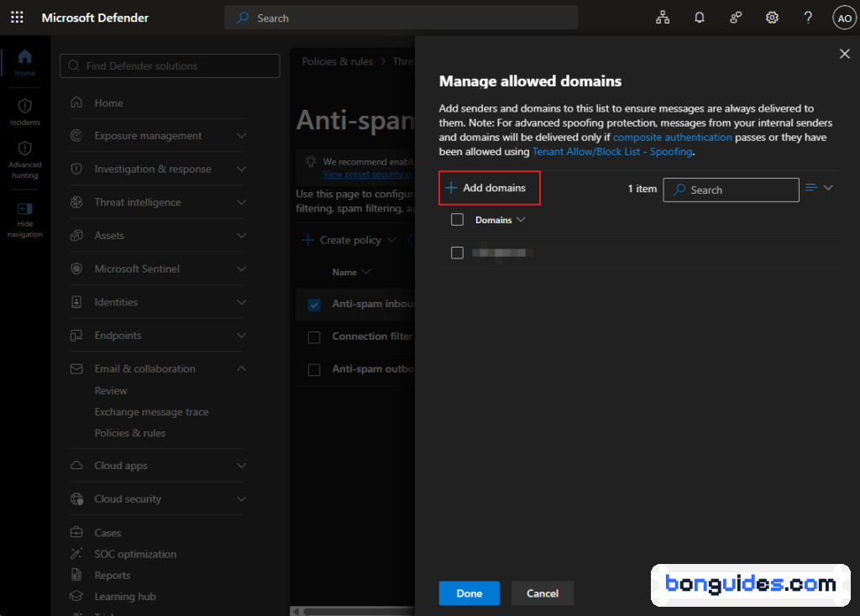
Task: Click the Exposure management icon
Action: click(x=76, y=135)
